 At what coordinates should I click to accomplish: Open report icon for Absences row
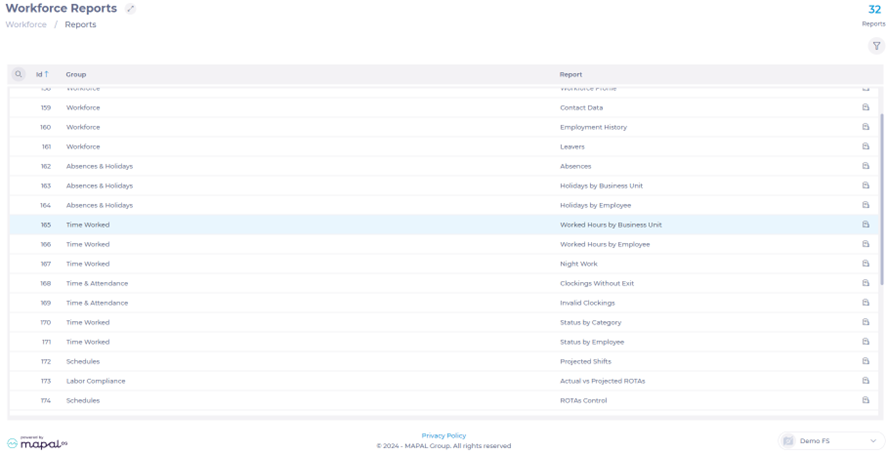865,166
